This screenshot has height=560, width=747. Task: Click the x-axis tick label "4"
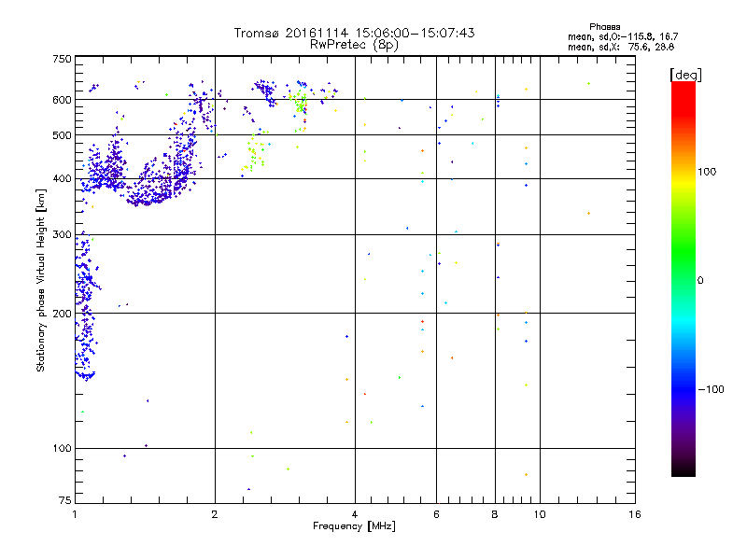coord(355,514)
